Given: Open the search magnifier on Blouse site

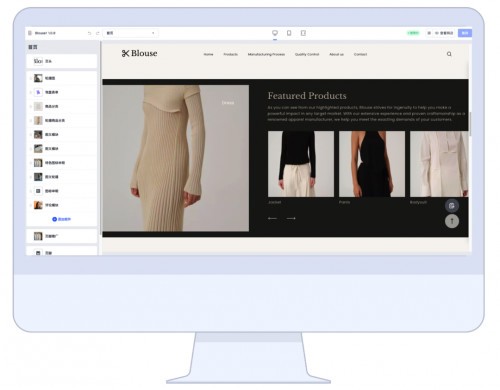Looking at the screenshot, I should (x=449, y=54).
